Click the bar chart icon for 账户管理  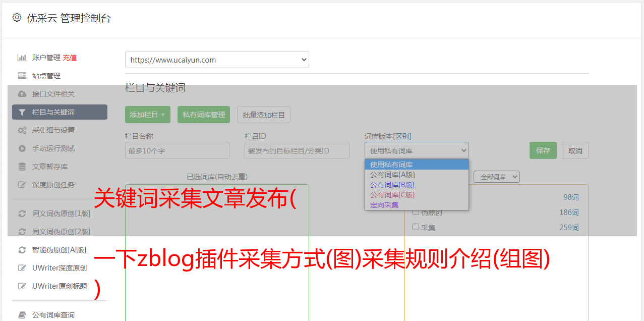22,58
